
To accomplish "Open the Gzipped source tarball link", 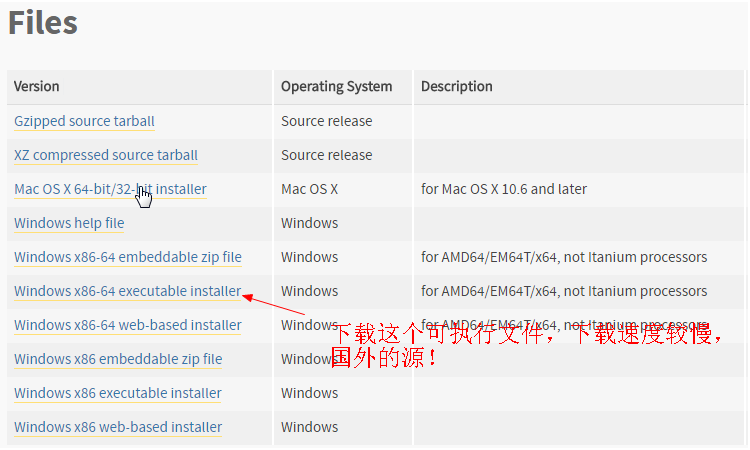I will pos(84,121).
